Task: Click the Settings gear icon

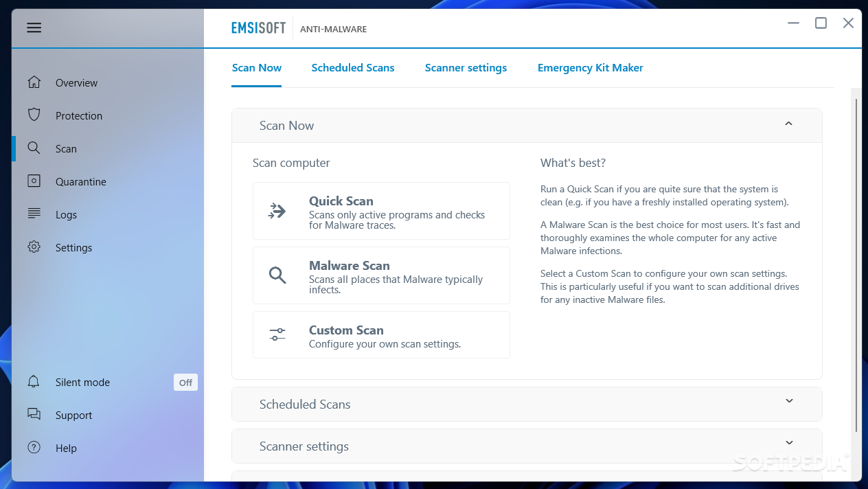Action: pos(34,247)
